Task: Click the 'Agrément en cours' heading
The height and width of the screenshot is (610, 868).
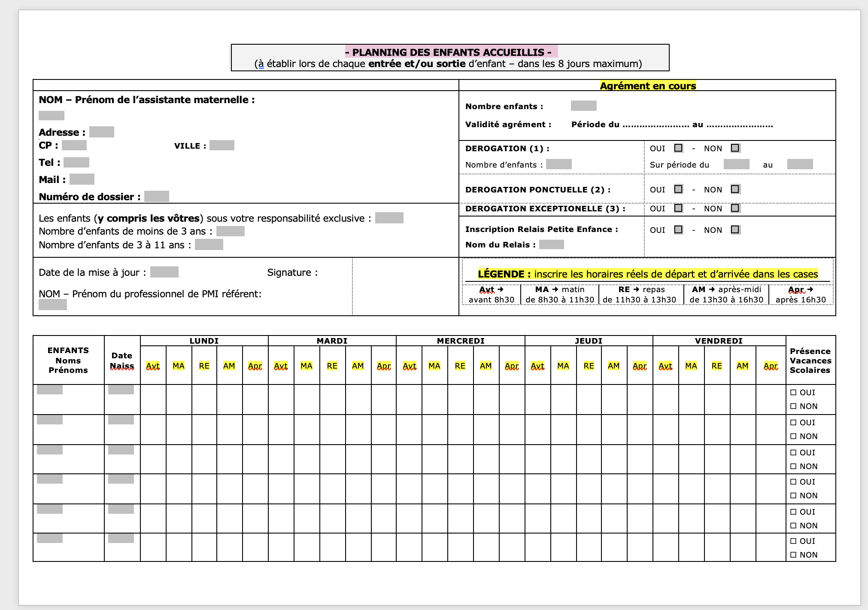Action: [x=648, y=85]
